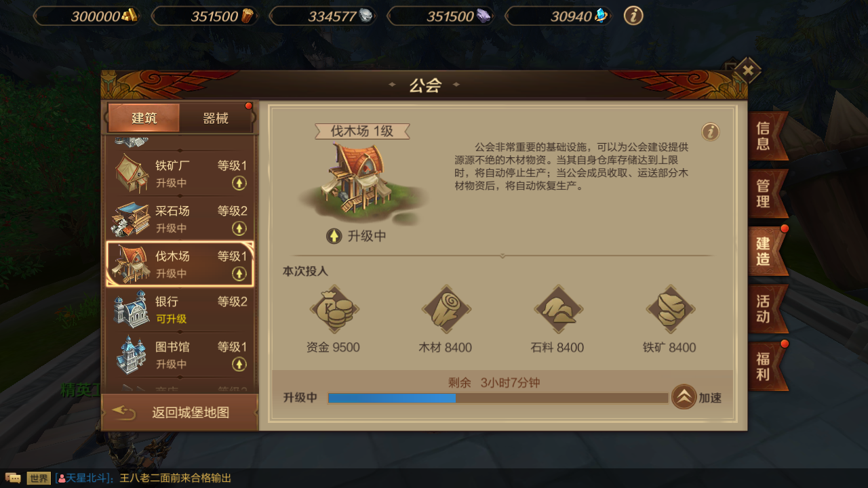Switch to the 建筑 tab

click(144, 118)
